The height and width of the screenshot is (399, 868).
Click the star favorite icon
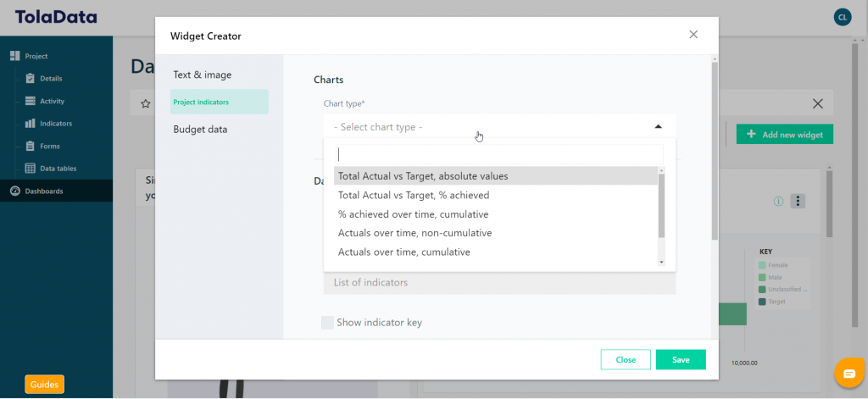pyautogui.click(x=146, y=103)
